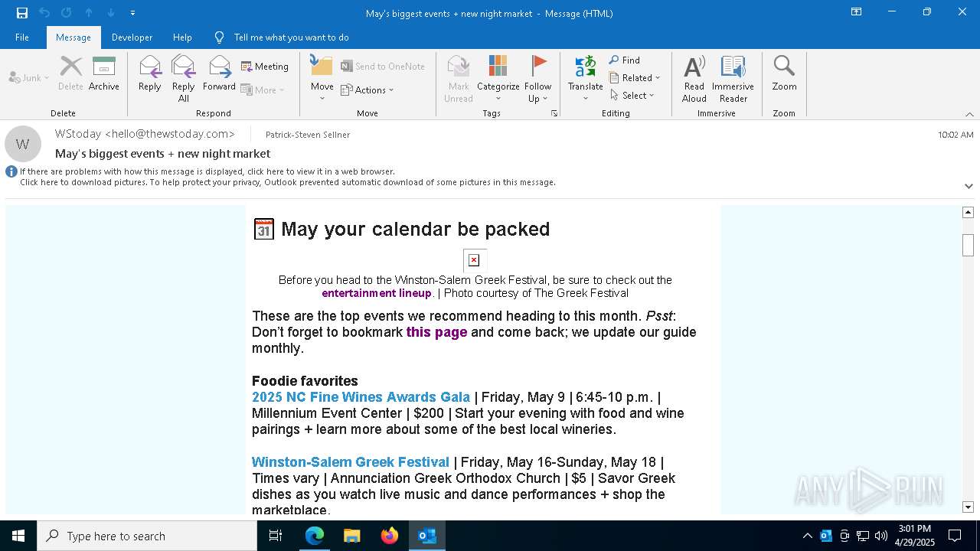Viewport: 980px width, 551px height.
Task: Reply to the sender
Action: point(150,73)
